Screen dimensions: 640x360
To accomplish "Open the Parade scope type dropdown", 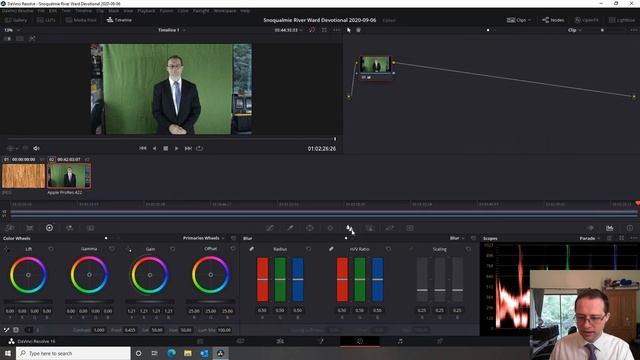I will pyautogui.click(x=590, y=238).
